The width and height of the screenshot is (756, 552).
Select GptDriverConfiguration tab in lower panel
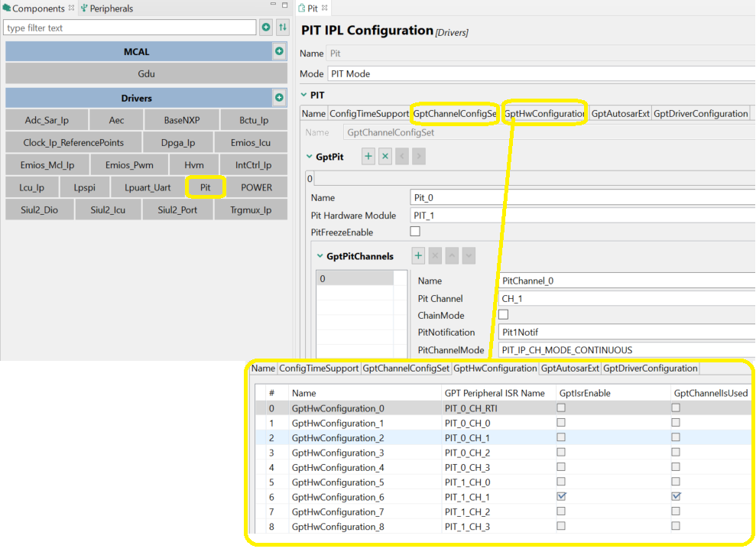point(650,369)
